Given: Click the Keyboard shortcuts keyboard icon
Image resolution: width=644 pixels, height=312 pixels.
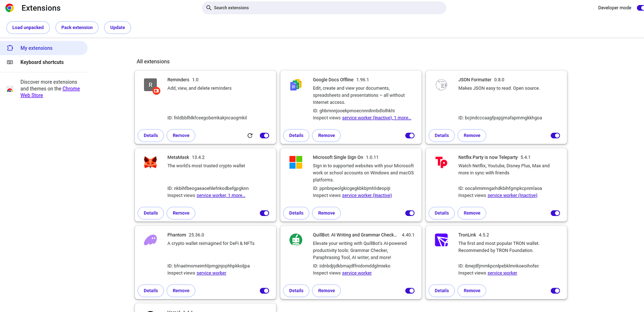Looking at the screenshot, I should point(10,62).
